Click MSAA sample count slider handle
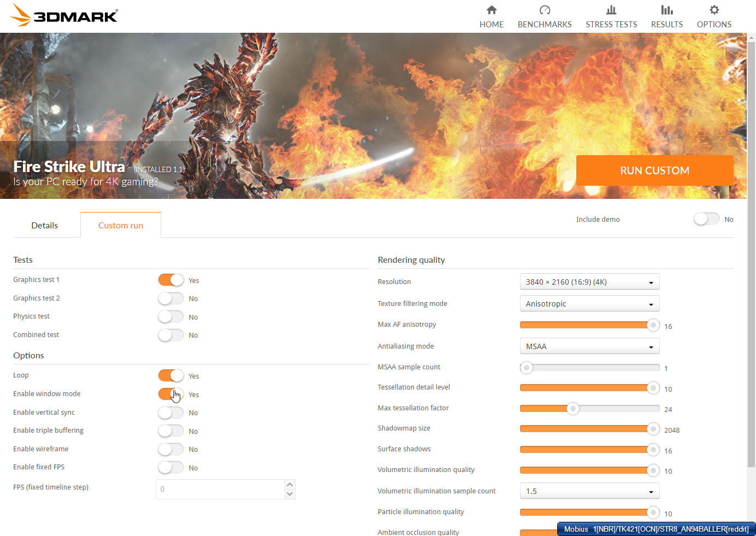 [527, 367]
